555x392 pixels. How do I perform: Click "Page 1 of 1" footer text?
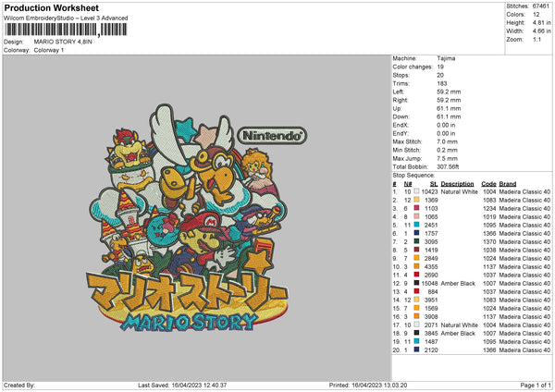(536, 385)
